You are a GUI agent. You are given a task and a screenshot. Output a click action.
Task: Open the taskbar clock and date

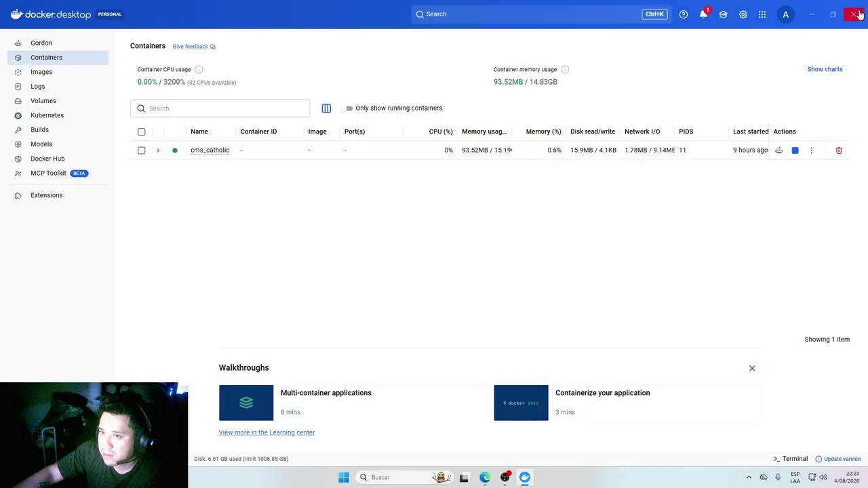848,477
